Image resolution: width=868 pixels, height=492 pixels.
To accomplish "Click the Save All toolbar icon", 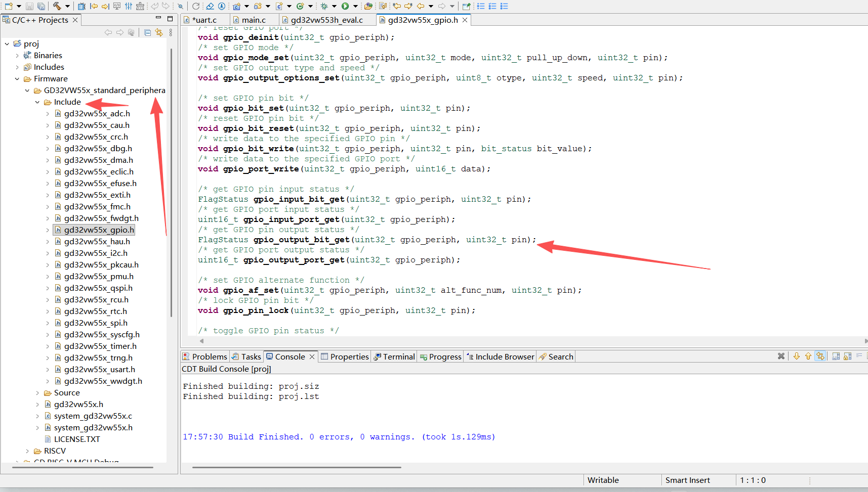I will [x=41, y=6].
